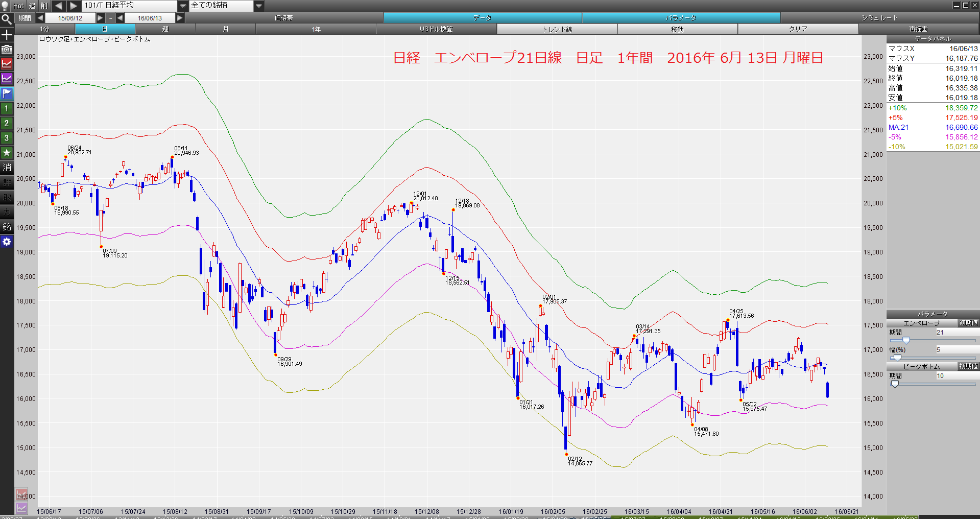
Task: Click the エンベロープ 期間 slider handle
Action: [906, 340]
